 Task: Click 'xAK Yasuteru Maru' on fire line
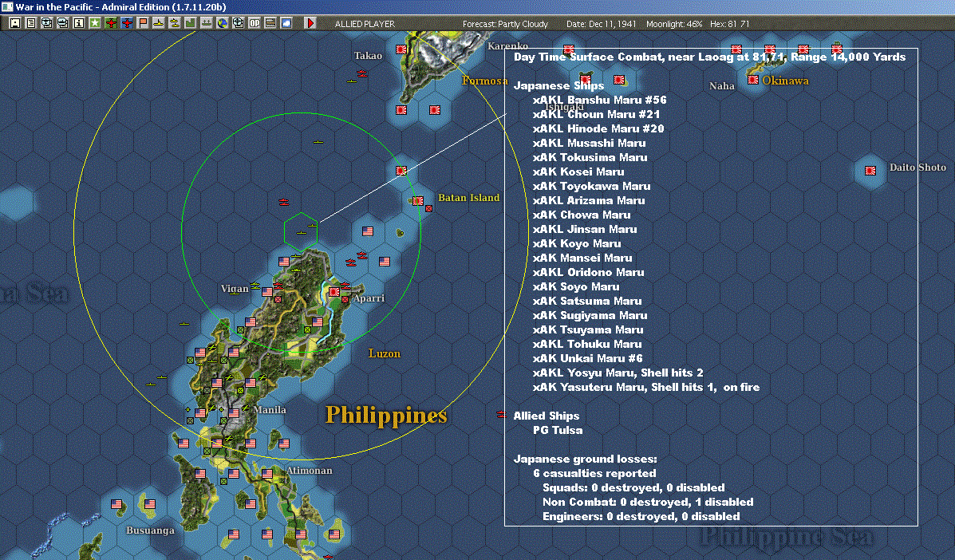(x=646, y=387)
